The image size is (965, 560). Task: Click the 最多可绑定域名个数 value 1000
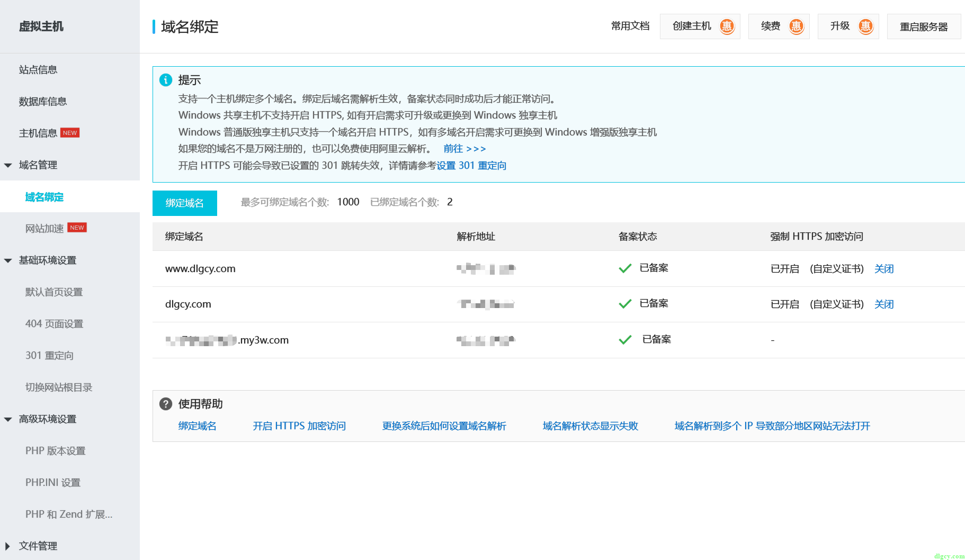click(348, 202)
